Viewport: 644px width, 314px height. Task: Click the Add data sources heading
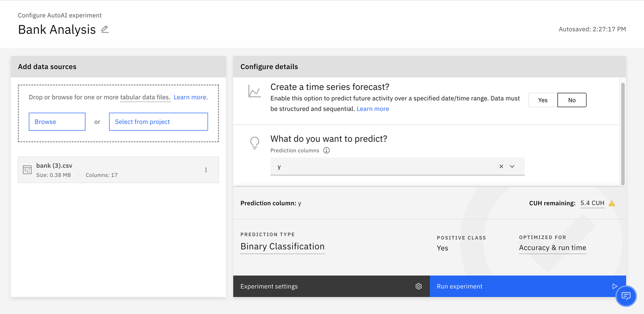click(x=47, y=67)
